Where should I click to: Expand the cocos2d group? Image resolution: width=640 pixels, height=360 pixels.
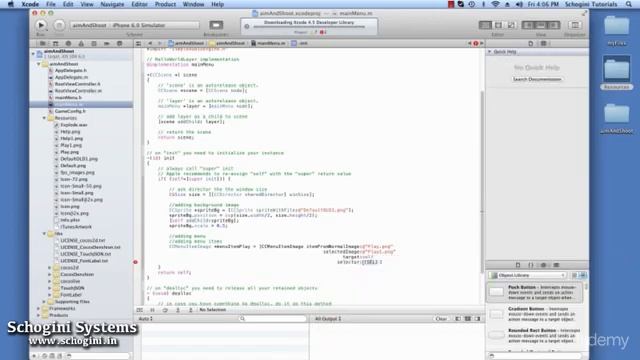click(x=50, y=268)
